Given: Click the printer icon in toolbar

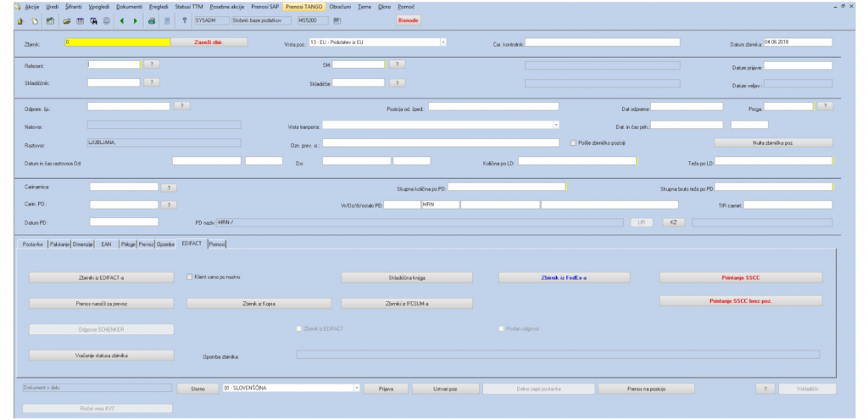Looking at the screenshot, I should [152, 20].
